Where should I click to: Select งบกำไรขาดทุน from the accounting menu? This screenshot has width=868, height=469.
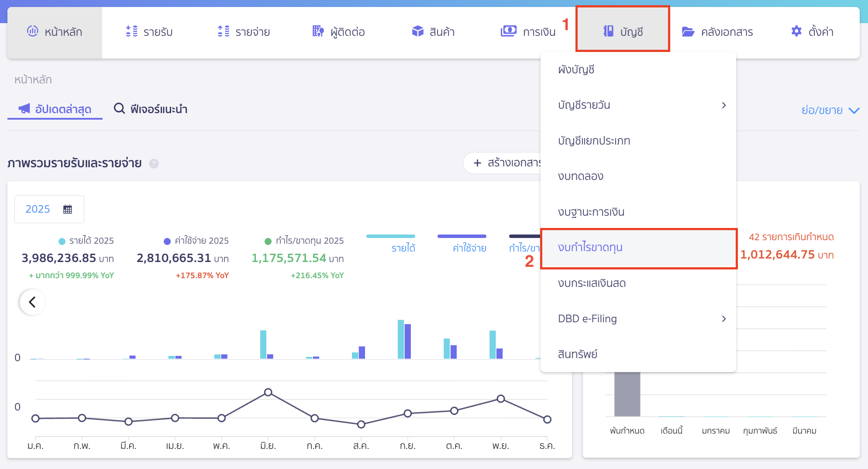[x=590, y=247]
